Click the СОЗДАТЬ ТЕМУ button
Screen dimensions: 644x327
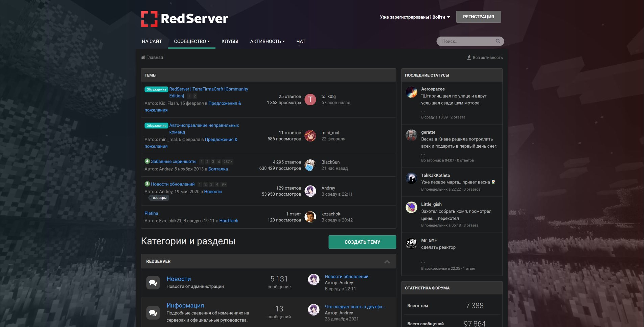coord(362,242)
